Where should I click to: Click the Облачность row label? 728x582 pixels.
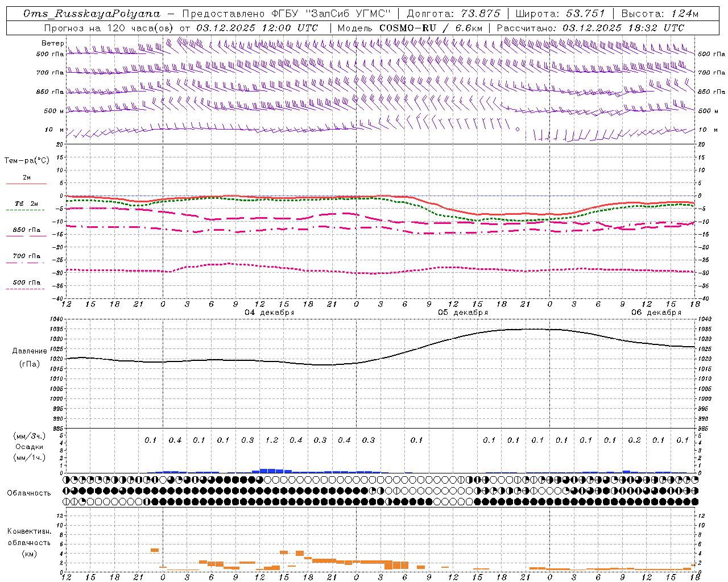29,493
